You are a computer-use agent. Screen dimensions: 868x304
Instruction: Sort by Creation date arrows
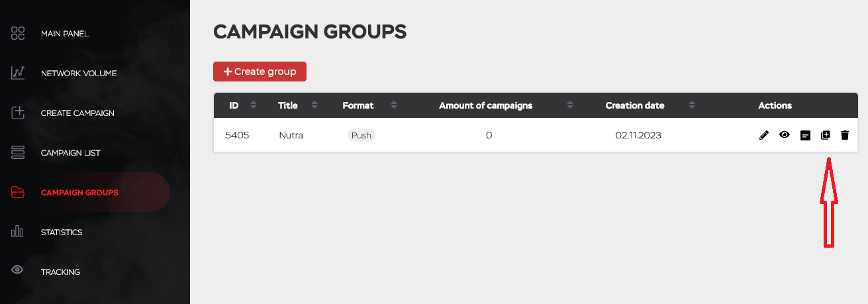(692, 105)
